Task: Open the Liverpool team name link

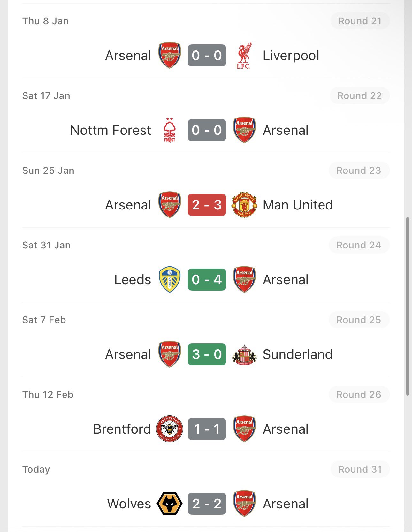Action: 291,56
